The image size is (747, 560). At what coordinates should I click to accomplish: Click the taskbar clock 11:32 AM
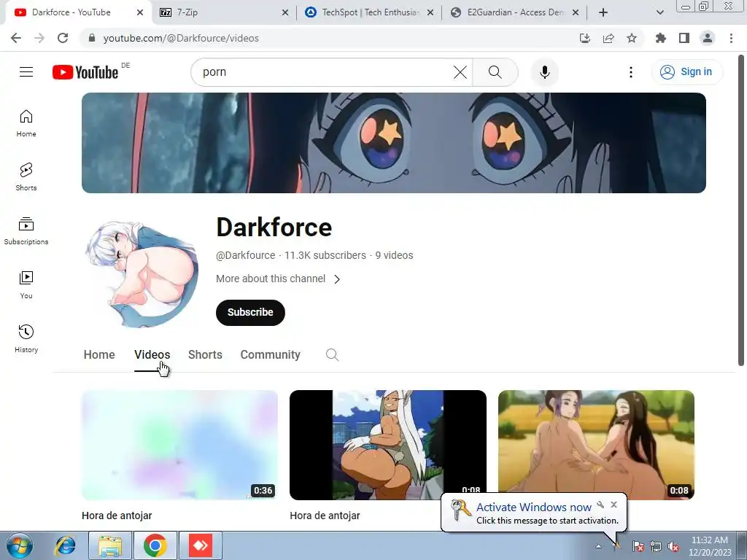click(709, 540)
